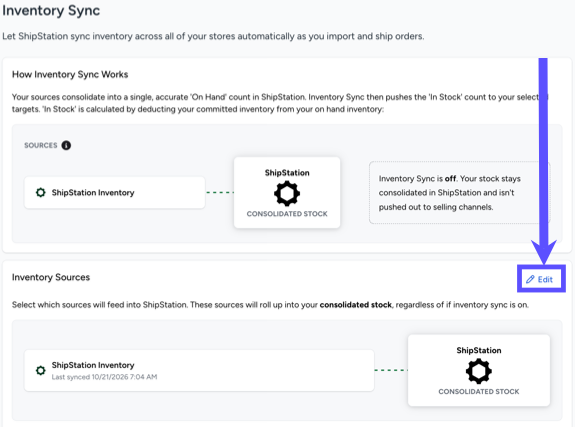
Task: Click ShipStation title in Inventory Sources card
Action: pyautogui.click(x=479, y=350)
